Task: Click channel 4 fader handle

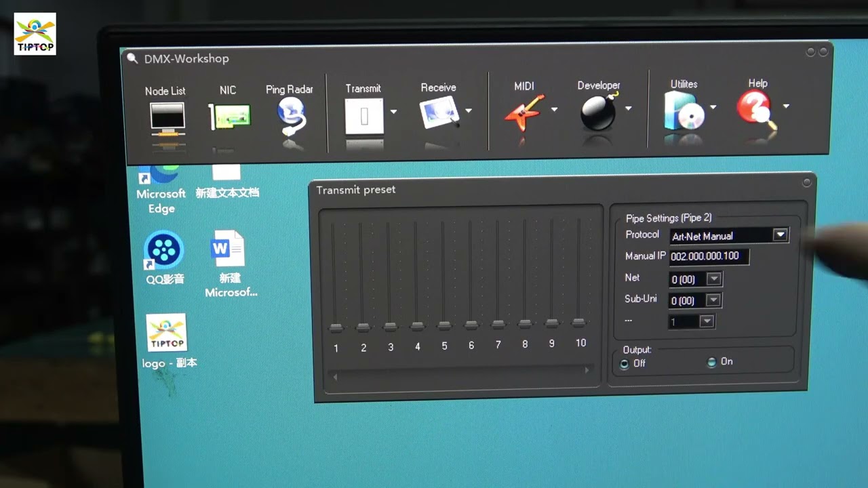Action: tap(418, 326)
